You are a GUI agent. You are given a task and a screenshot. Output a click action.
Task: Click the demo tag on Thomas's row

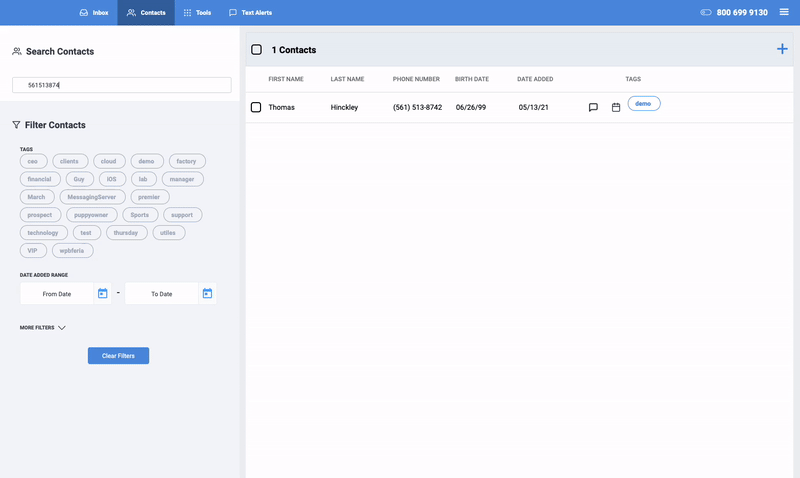tap(644, 104)
